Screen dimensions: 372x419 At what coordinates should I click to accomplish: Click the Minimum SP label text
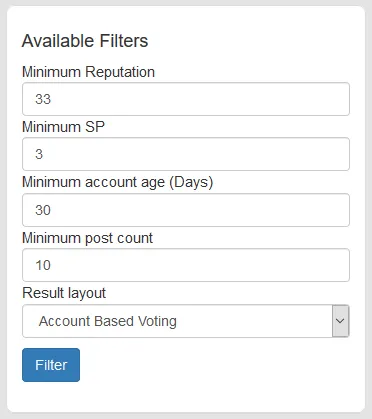pos(63,127)
